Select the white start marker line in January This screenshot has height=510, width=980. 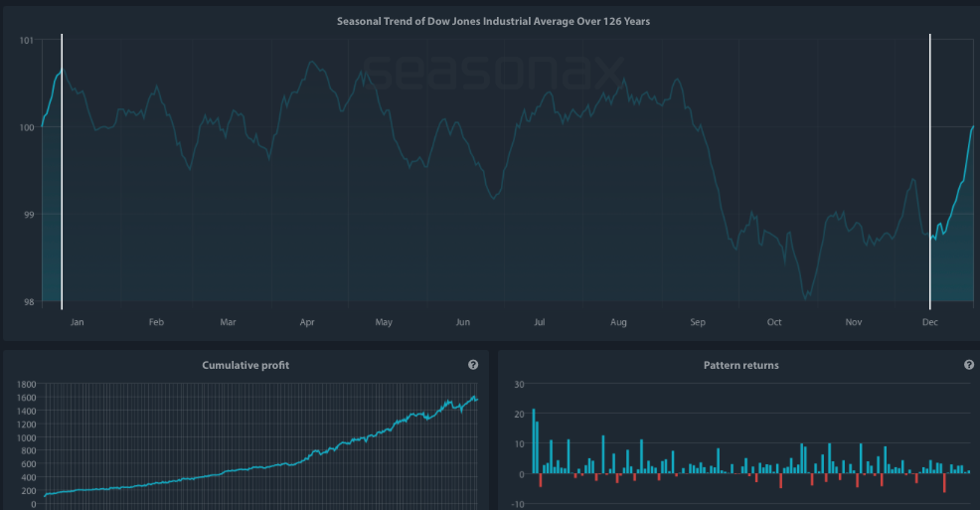tap(62, 171)
